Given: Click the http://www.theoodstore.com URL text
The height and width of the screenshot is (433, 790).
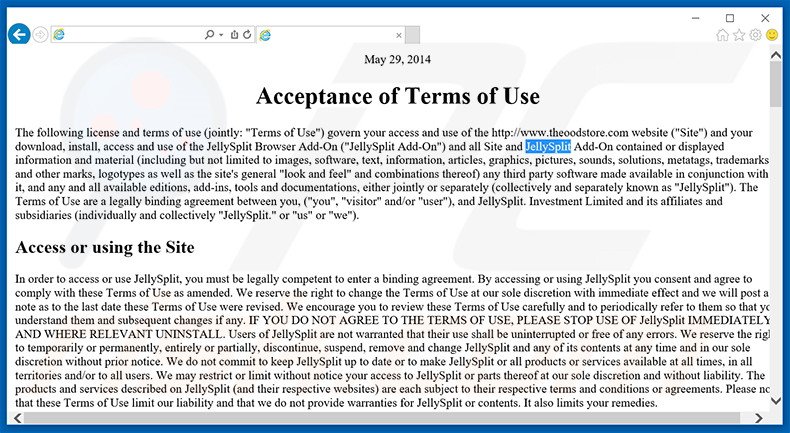Looking at the screenshot, I should click(x=560, y=133).
